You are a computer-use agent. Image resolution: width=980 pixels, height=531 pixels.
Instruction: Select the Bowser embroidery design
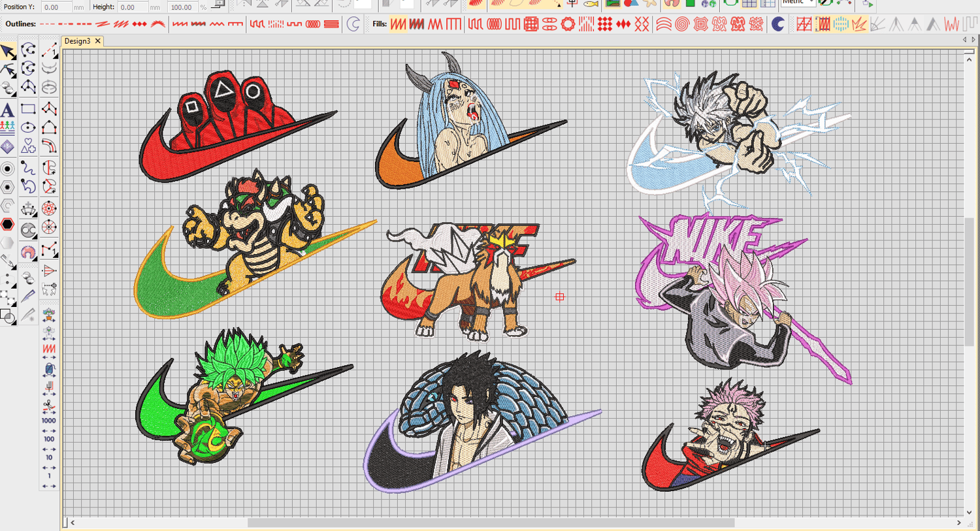tap(255, 245)
